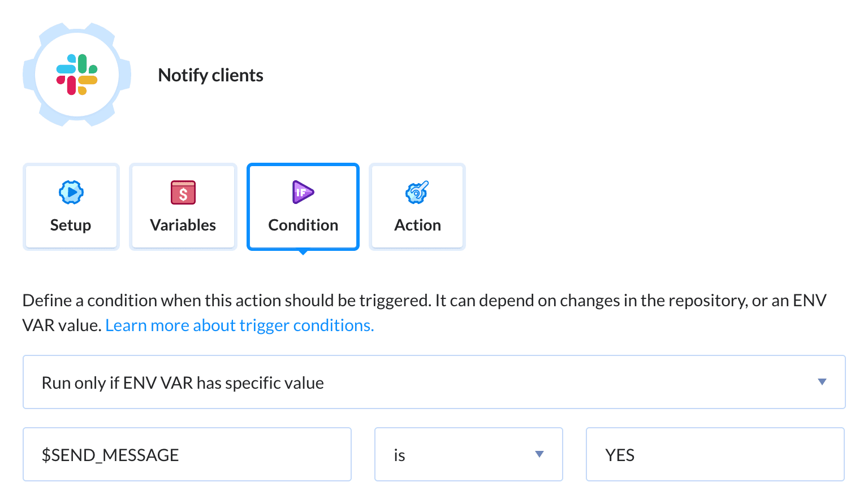Click the red dollar-sign Variables icon
This screenshot has width=868, height=504.
(183, 192)
